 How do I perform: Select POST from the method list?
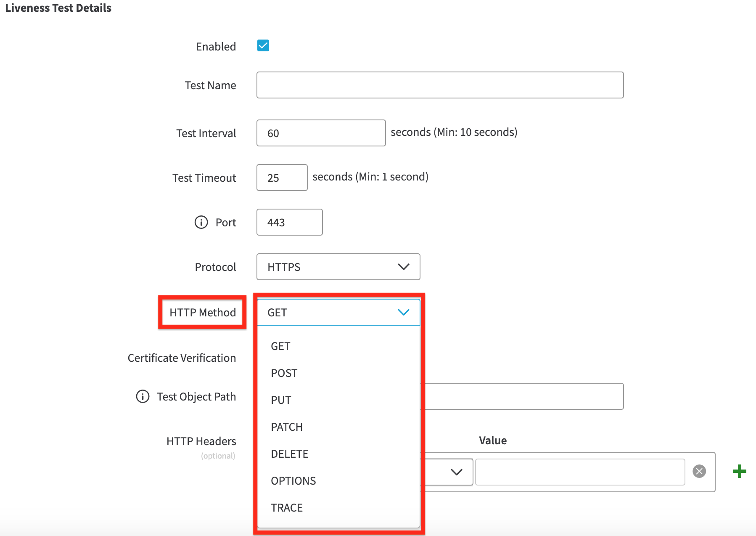284,373
